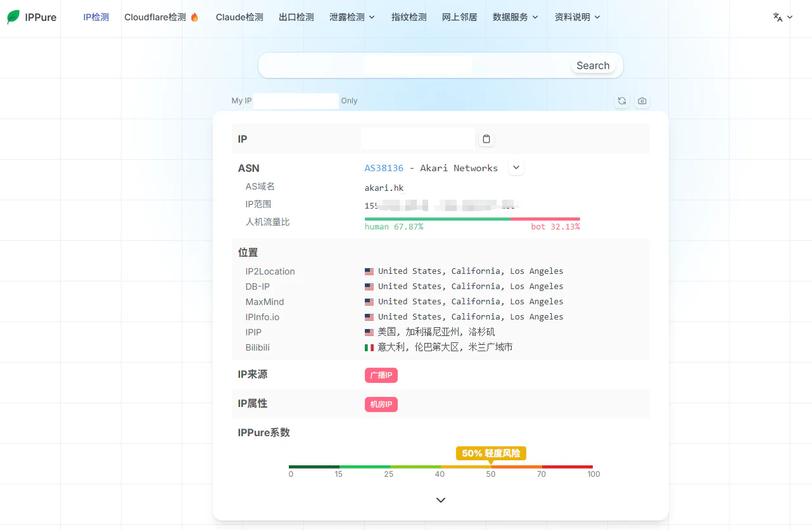Click the IP2Location label
The height and width of the screenshot is (530, 812).
270,271
